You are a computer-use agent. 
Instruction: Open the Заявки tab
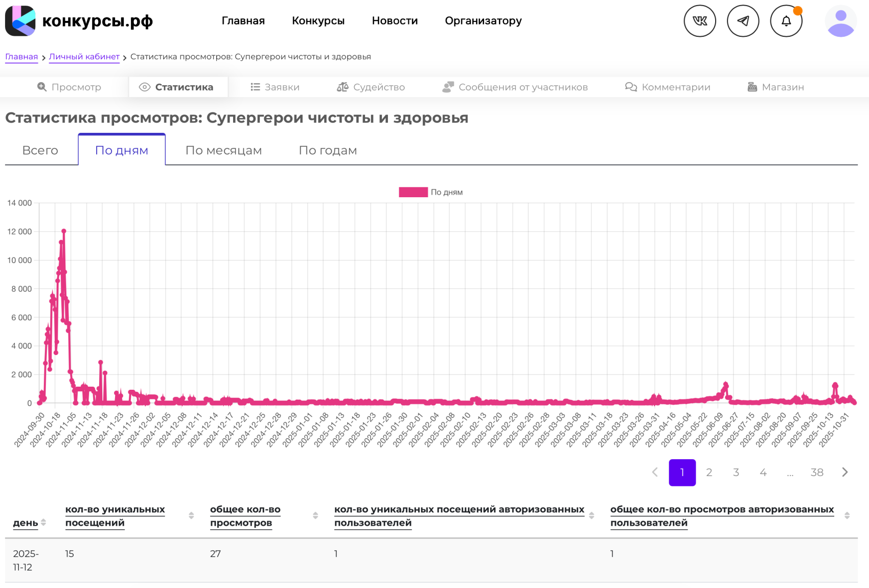coord(275,87)
